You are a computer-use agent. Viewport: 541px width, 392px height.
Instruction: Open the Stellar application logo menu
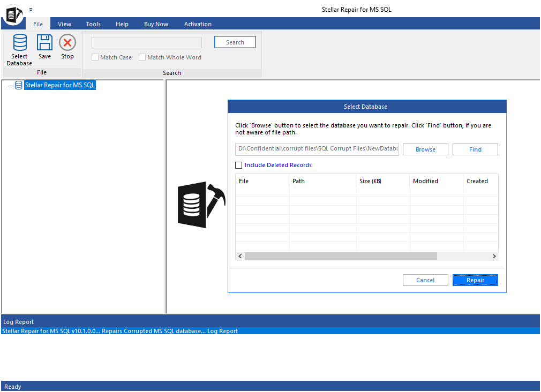(13, 14)
